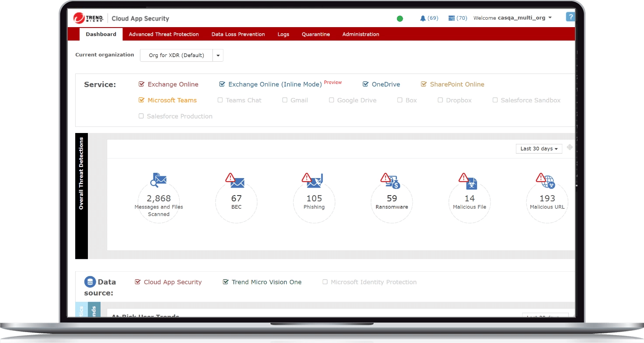Enable Teams Chat checkbox
Viewport: 644px width, 343px height.
click(220, 100)
